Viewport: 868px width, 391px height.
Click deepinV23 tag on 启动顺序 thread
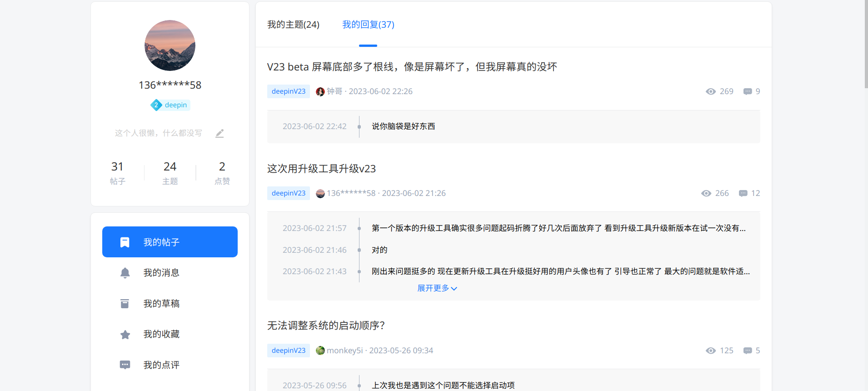[x=289, y=351]
